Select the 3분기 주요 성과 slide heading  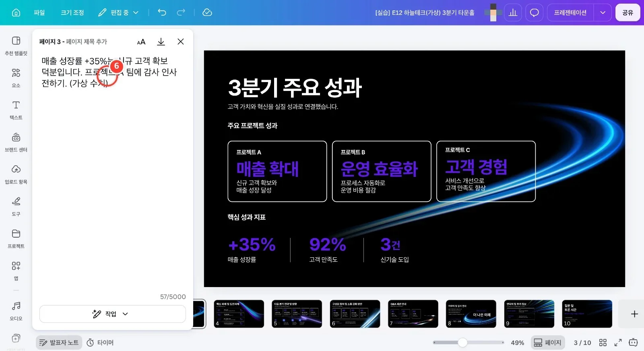coord(295,88)
